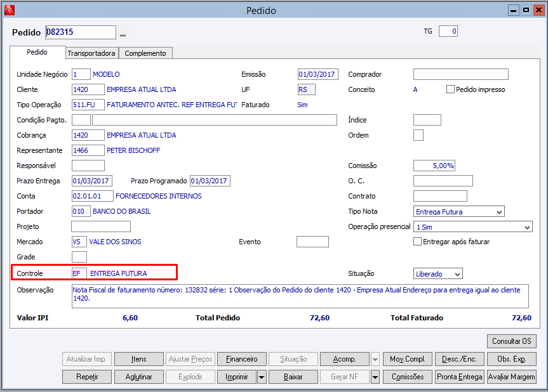
Task: Enable Entregar após faturar checkbox
Action: point(417,242)
